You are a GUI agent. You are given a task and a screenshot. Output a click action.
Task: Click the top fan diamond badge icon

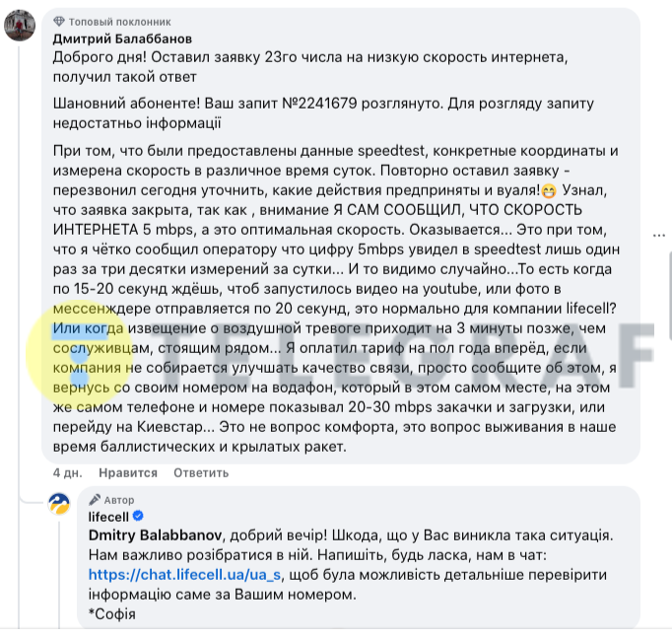coord(59,22)
